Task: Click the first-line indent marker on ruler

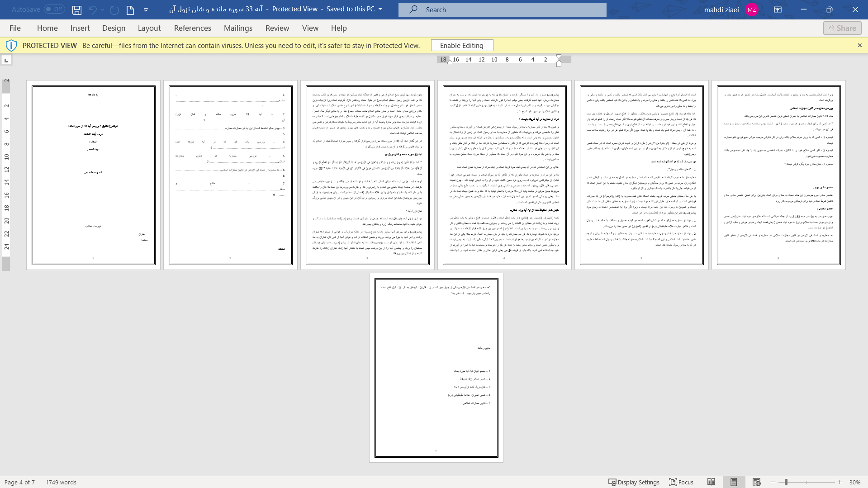Action: click(559, 57)
